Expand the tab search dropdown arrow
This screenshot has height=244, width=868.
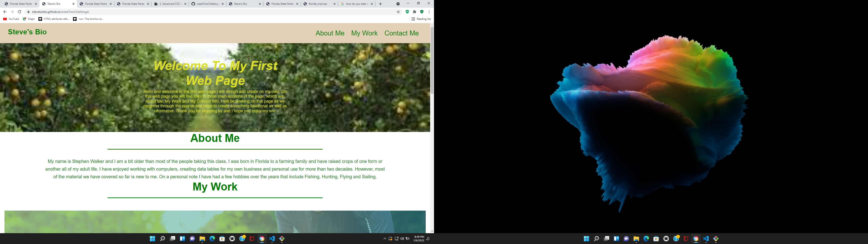[x=398, y=4]
